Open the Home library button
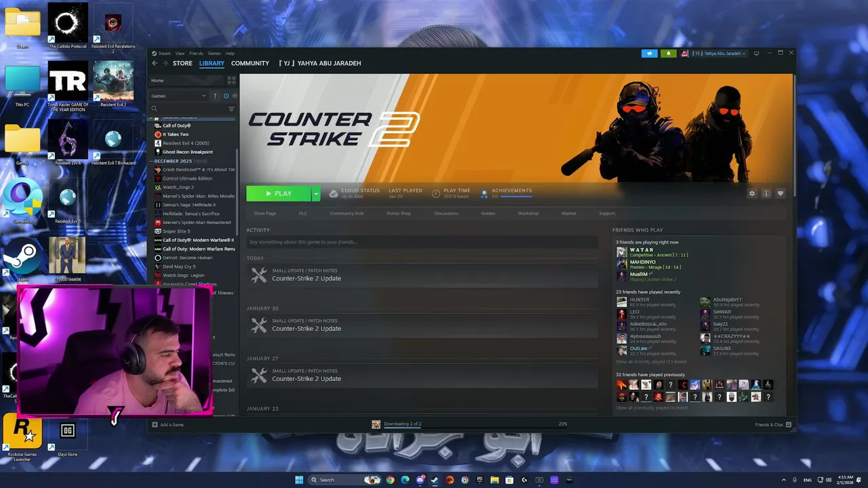Screen dimensions: 868x488 pos(186,80)
